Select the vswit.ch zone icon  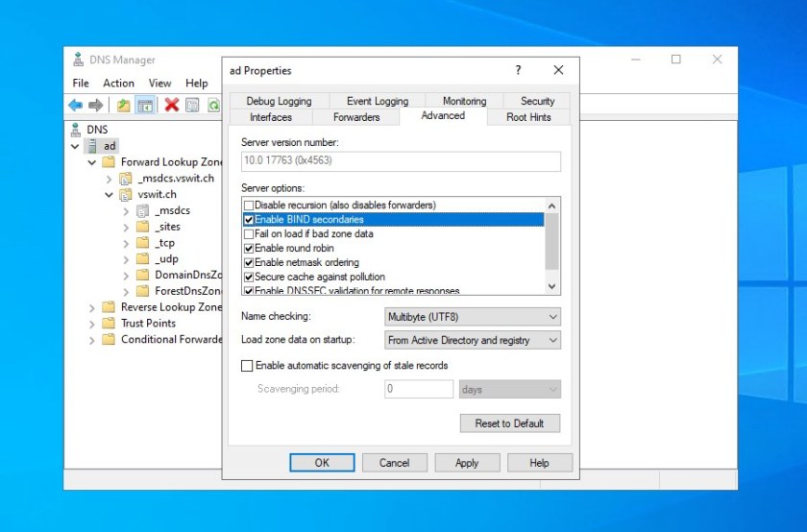tap(126, 194)
